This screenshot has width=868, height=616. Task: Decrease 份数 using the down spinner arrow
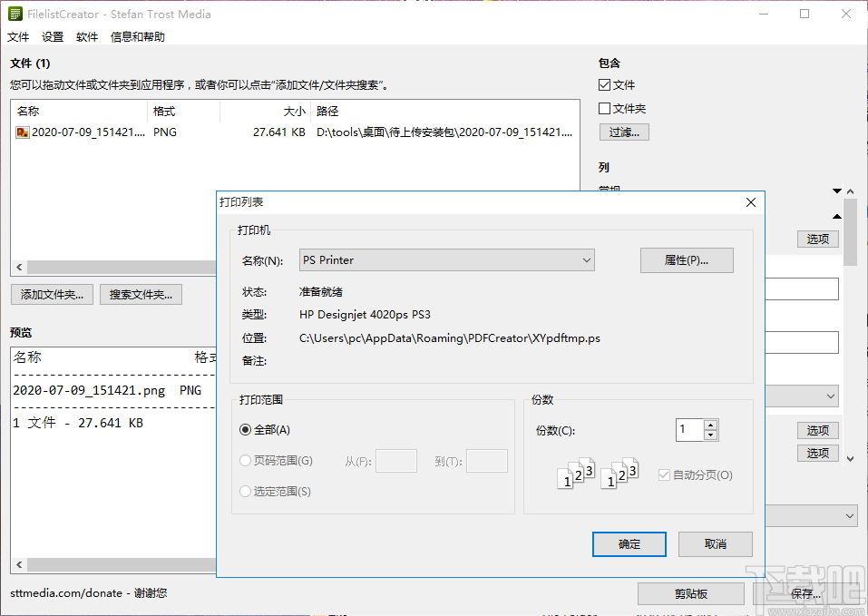click(712, 435)
